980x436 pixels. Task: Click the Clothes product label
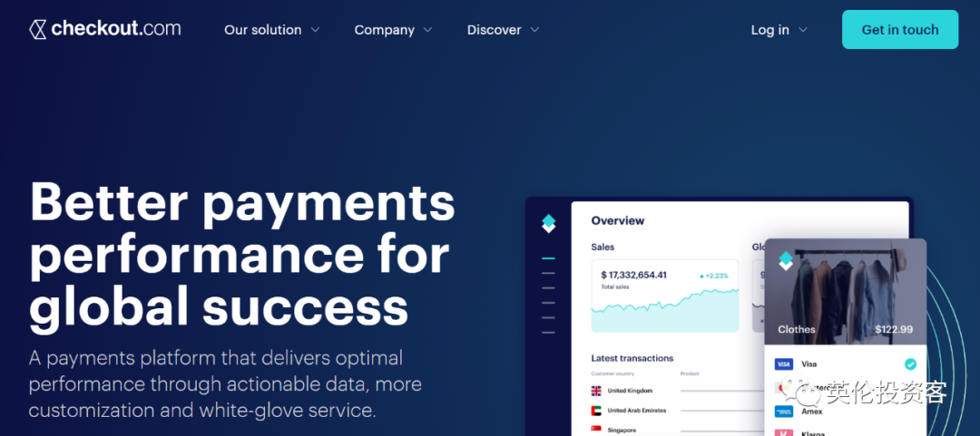[797, 329]
